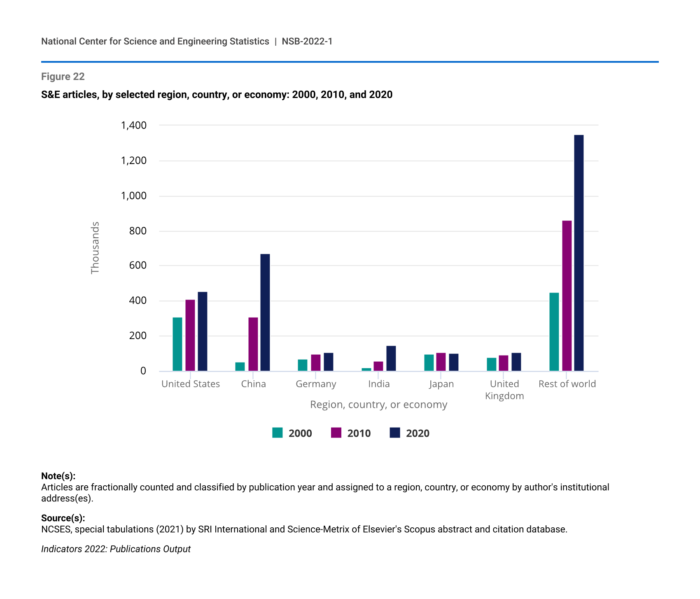The height and width of the screenshot is (599, 700).
Task: Click the Figure 22 heading
Action: [x=63, y=77]
